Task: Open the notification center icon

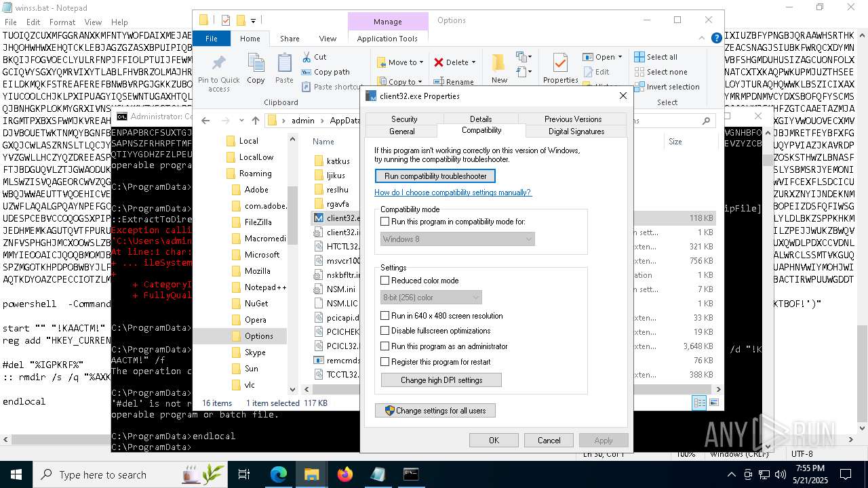Action: pos(846,474)
